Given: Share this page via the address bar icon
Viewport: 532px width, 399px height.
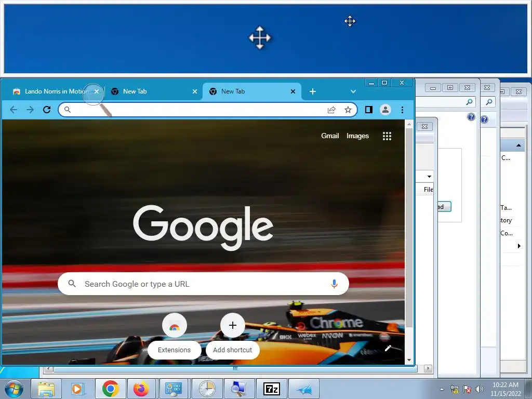Looking at the screenshot, I should (x=331, y=110).
